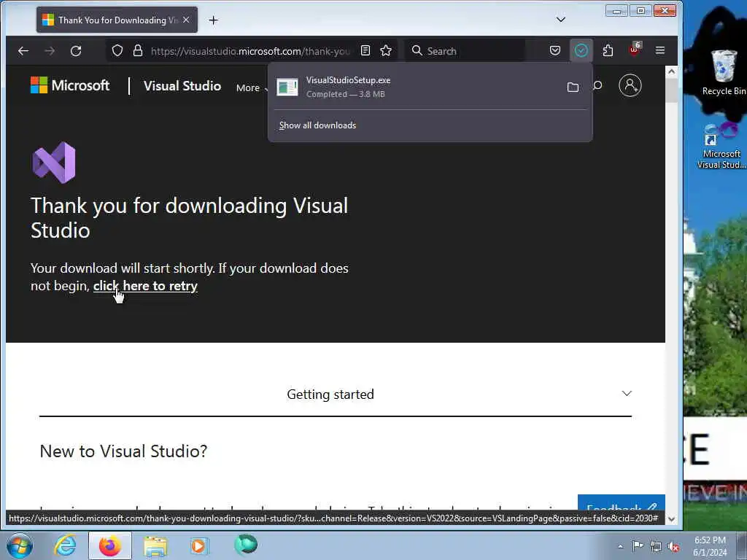Open the Firefox hamburger menu
Image resolution: width=747 pixels, height=560 pixels.
pyautogui.click(x=659, y=50)
